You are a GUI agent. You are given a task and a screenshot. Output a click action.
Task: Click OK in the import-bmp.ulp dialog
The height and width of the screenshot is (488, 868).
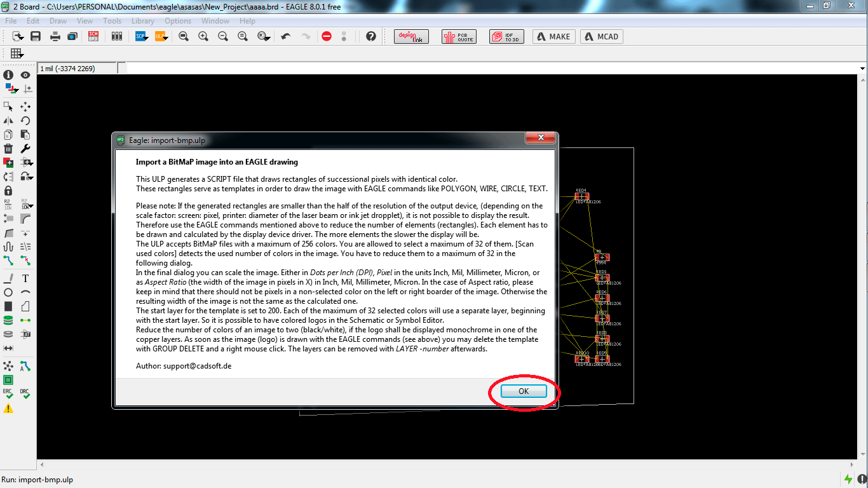(x=524, y=391)
